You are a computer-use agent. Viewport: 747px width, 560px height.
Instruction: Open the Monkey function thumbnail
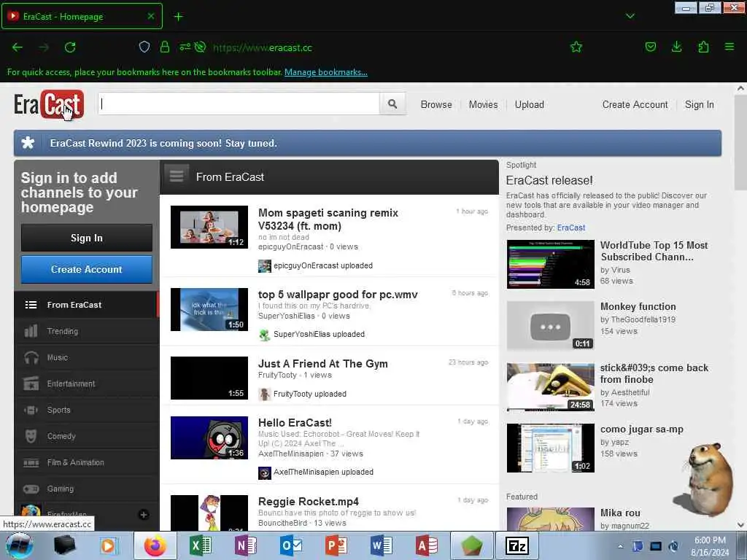coord(550,325)
